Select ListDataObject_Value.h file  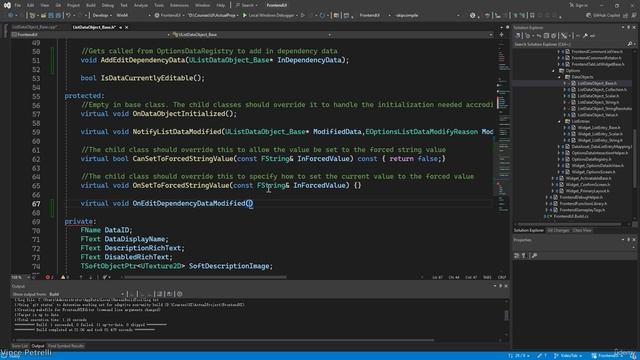point(598,115)
